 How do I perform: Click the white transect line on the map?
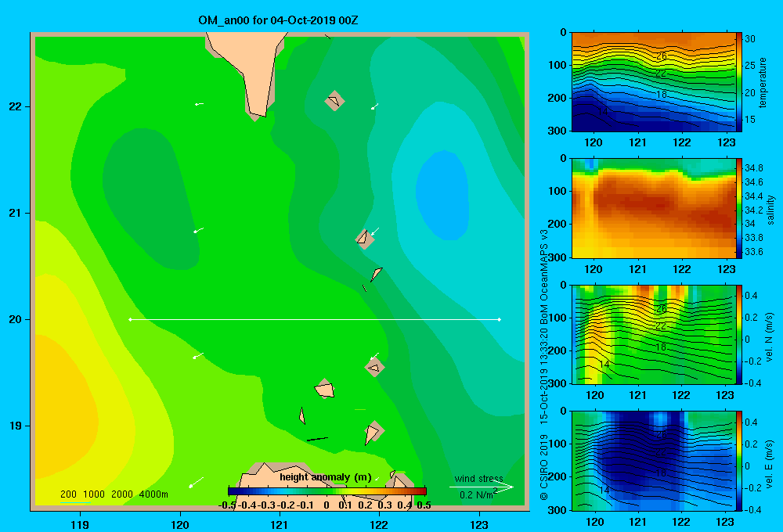point(315,319)
